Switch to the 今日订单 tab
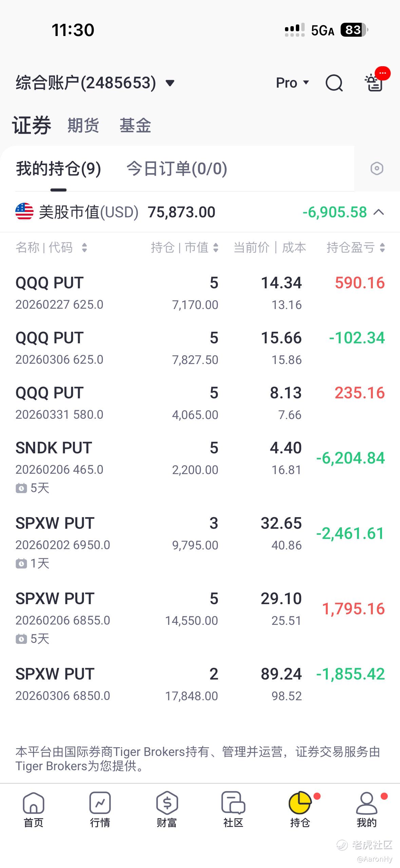400x868 pixels. [x=176, y=169]
